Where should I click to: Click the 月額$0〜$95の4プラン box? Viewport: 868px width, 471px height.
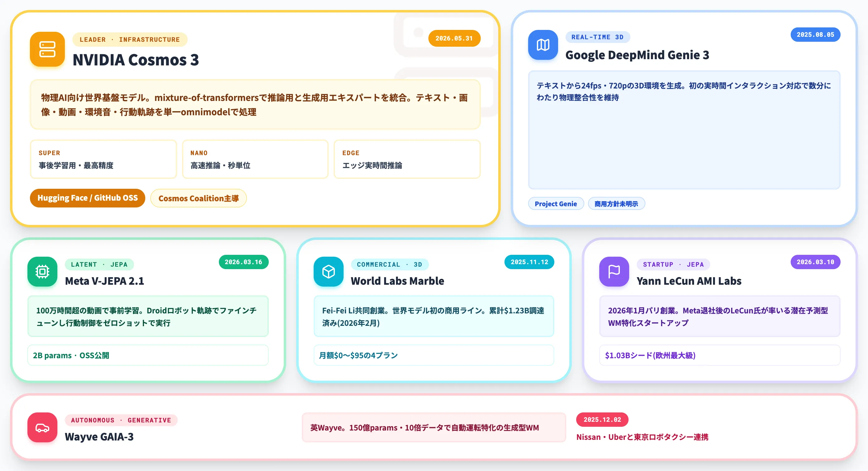[x=434, y=355]
